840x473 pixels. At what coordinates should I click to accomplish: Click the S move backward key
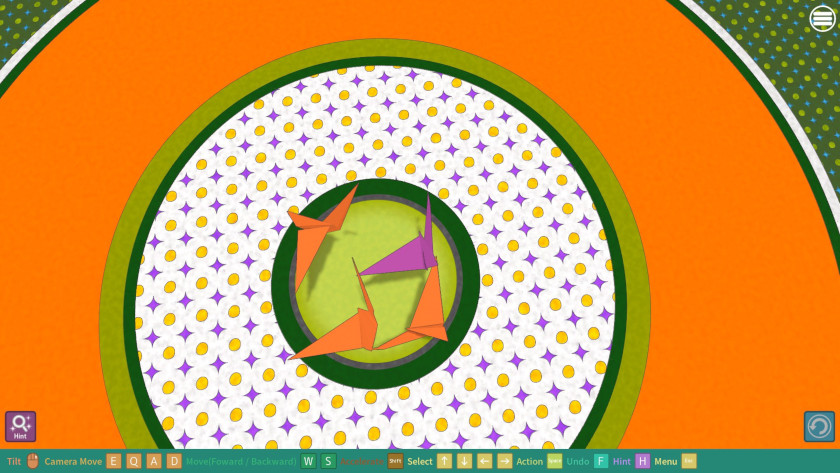pyautogui.click(x=328, y=461)
